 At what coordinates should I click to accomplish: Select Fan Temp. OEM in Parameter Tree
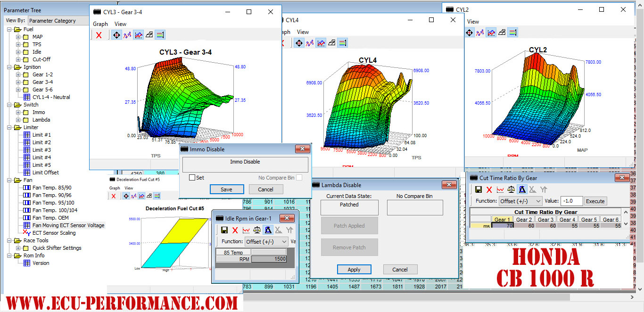(50, 218)
